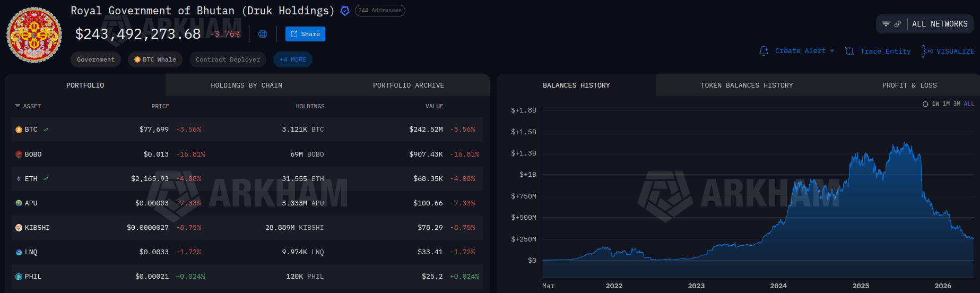The image size is (980, 293).
Task: Click the BOBO token icon
Action: 19,154
